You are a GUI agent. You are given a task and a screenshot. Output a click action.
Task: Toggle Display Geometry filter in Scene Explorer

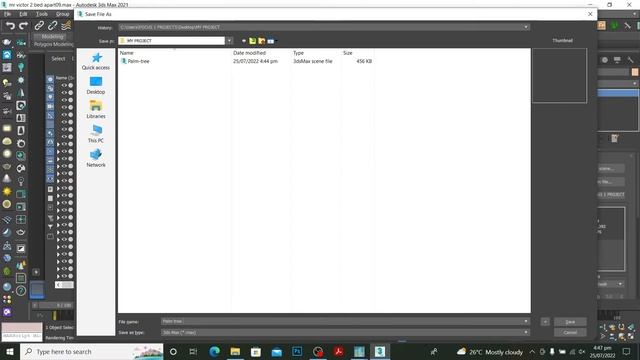pos(50,79)
